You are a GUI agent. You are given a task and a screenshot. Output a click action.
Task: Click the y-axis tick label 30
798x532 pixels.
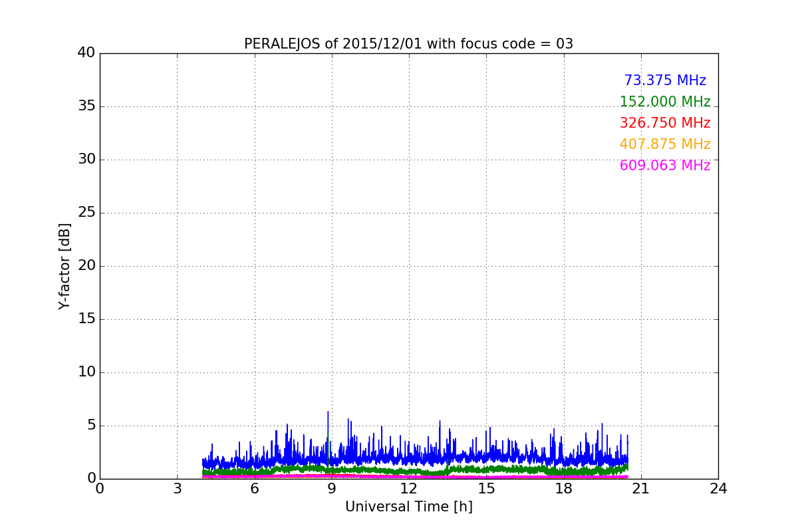coord(86,159)
